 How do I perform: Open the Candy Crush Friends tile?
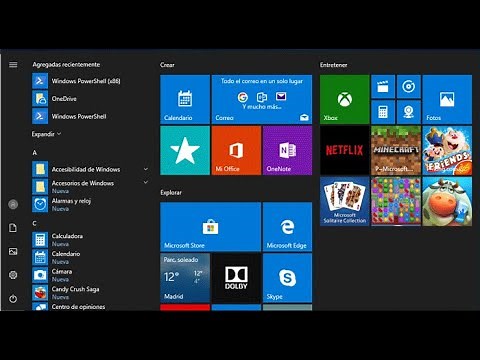coord(447,150)
